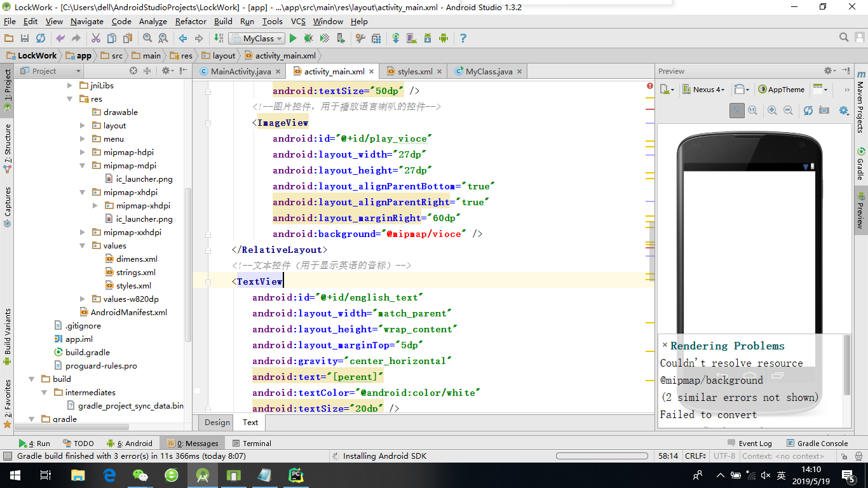Click the Make Project icon
The width and height of the screenshot is (868, 488).
[219, 38]
